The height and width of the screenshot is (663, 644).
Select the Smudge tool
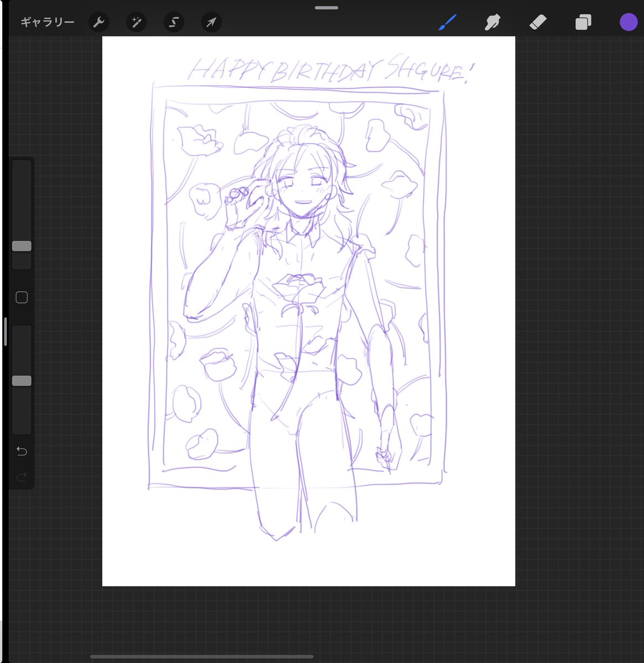pos(492,22)
